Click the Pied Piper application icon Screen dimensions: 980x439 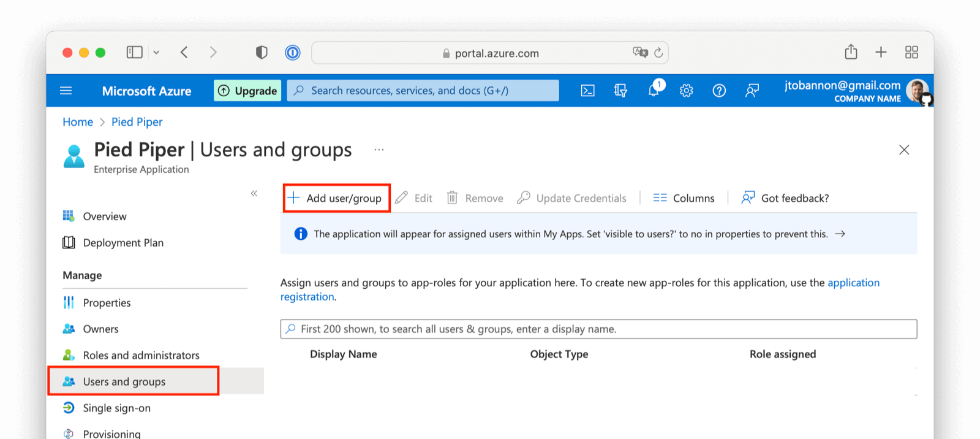(x=74, y=156)
